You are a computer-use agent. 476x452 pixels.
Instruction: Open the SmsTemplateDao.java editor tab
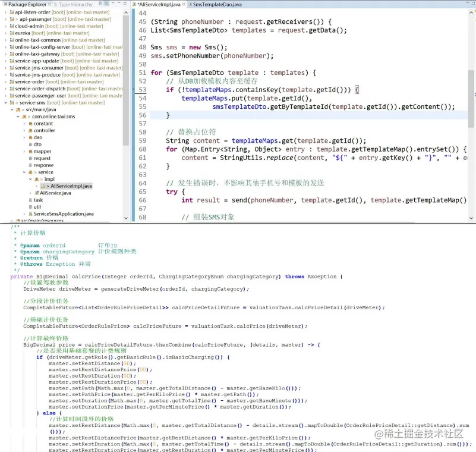pos(215,5)
